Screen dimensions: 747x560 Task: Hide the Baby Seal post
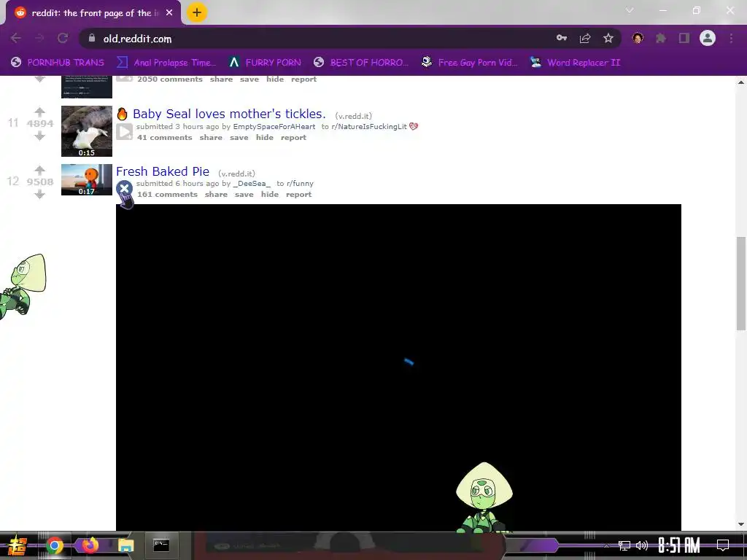[265, 138]
